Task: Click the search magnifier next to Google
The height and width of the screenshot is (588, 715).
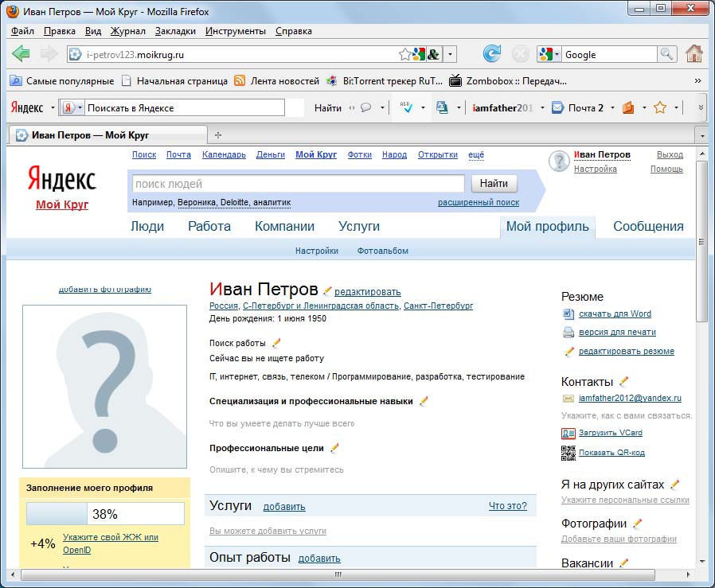Action: 667,54
